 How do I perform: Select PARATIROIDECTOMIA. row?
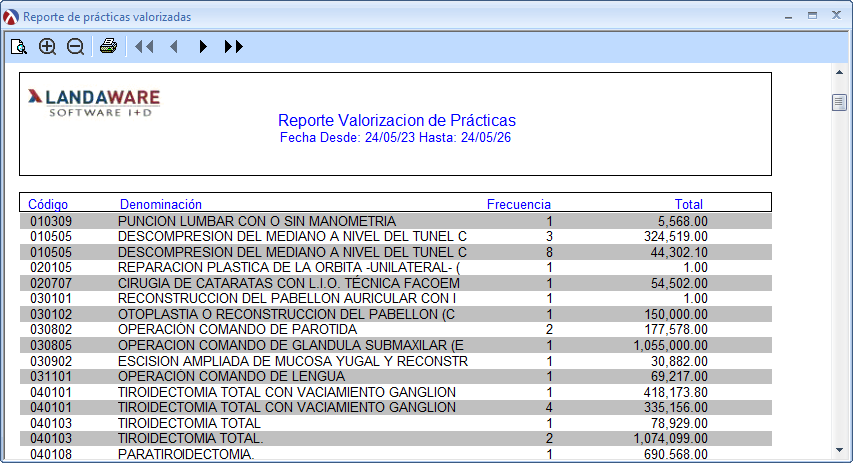coord(186,454)
